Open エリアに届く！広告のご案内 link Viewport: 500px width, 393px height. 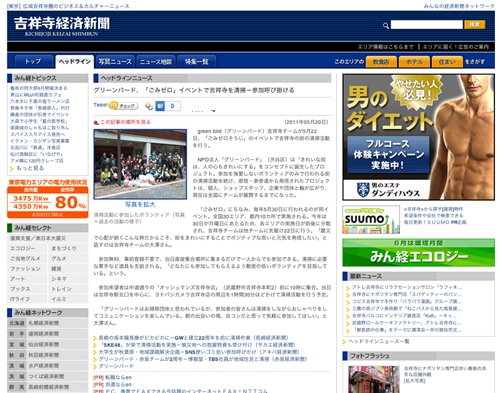pos(456,47)
